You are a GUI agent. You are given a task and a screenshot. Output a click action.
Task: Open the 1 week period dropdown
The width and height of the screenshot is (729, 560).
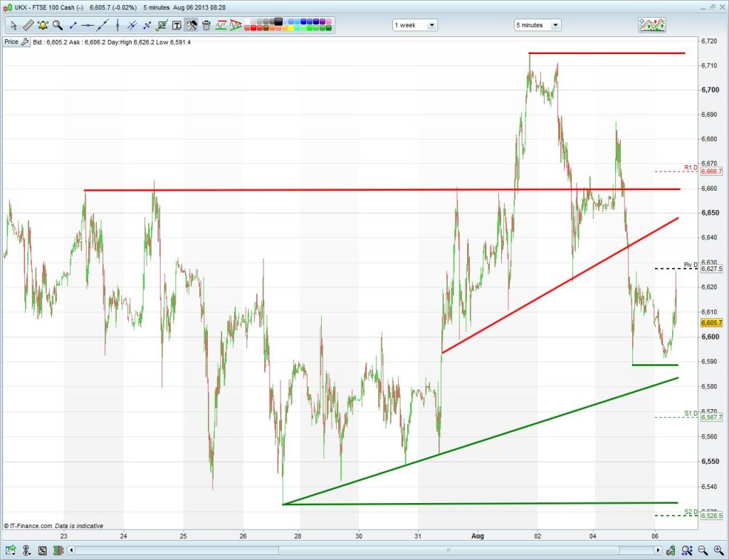pos(415,25)
